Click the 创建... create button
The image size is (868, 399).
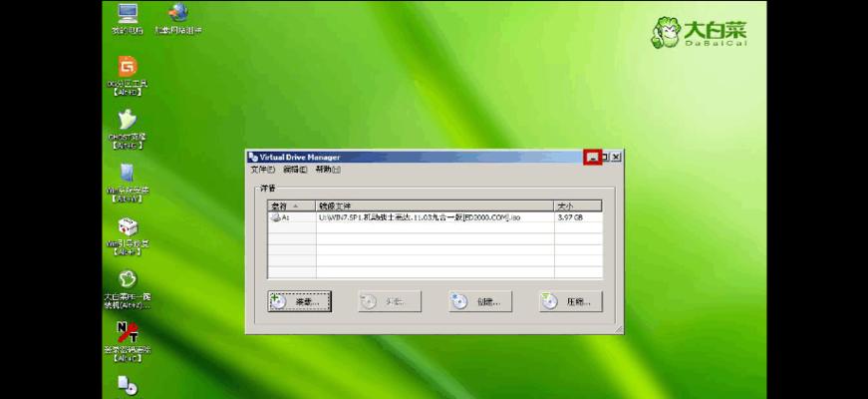pyautogui.click(x=480, y=301)
